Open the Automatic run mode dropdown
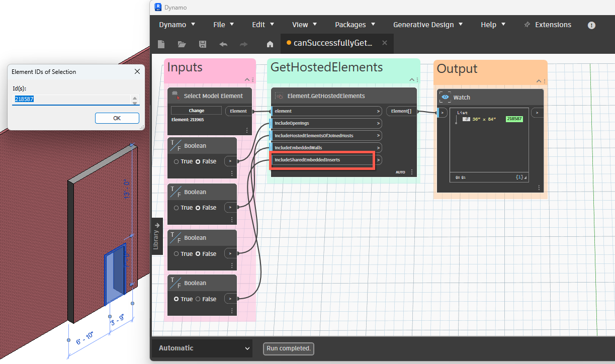Screen dimensions: 615x364 [202, 348]
